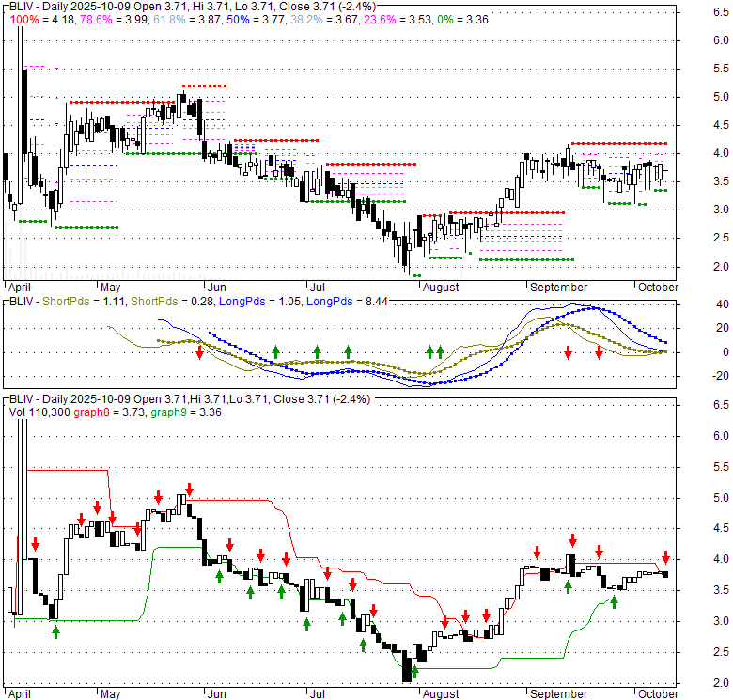Select 'LongPds = 1.05' in indicator legend
Viewport: 733px width, 700px height.
click(x=260, y=302)
